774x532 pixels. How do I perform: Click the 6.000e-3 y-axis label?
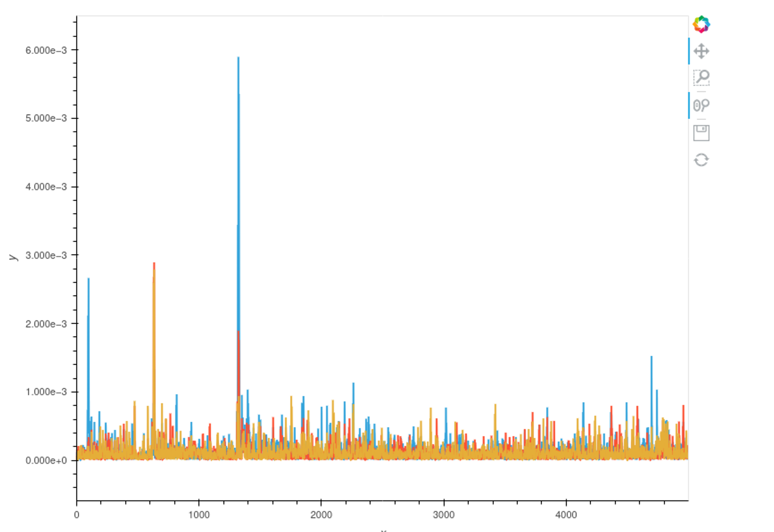coord(46,50)
